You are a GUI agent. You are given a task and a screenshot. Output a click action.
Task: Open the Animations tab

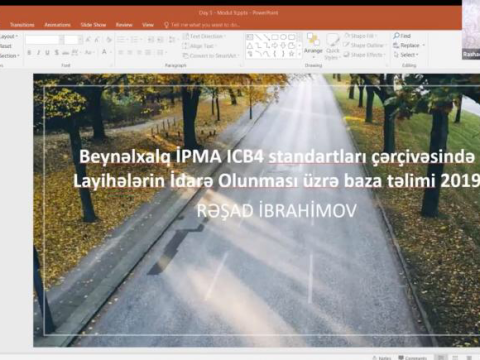click(57, 25)
